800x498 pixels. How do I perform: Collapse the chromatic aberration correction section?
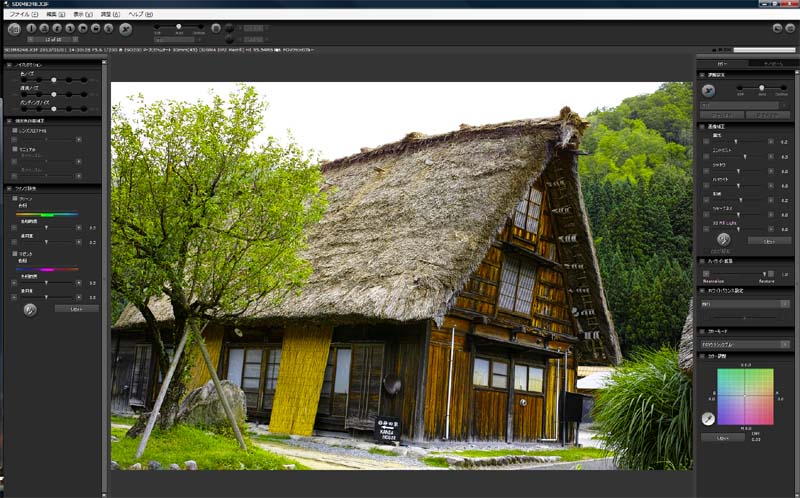click(9, 121)
